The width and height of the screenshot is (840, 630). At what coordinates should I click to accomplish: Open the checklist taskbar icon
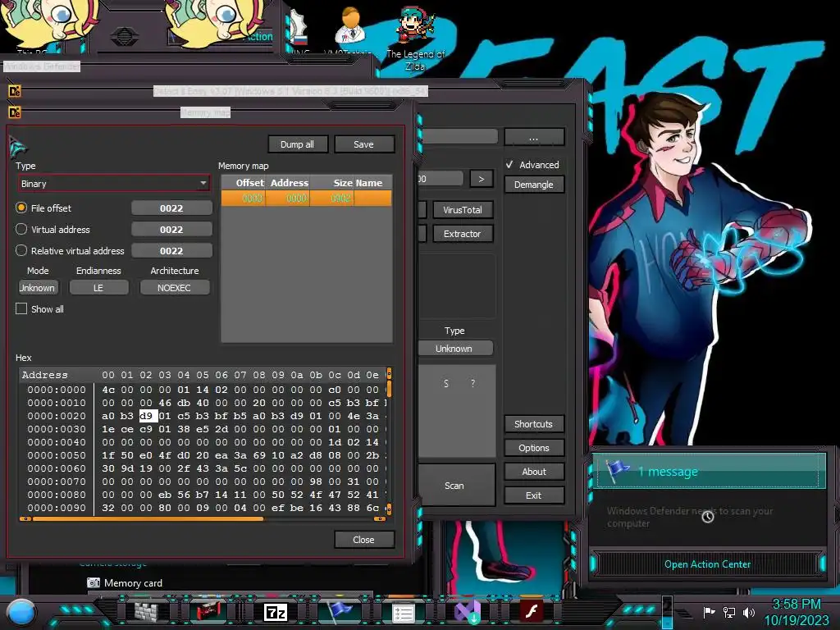point(403,612)
